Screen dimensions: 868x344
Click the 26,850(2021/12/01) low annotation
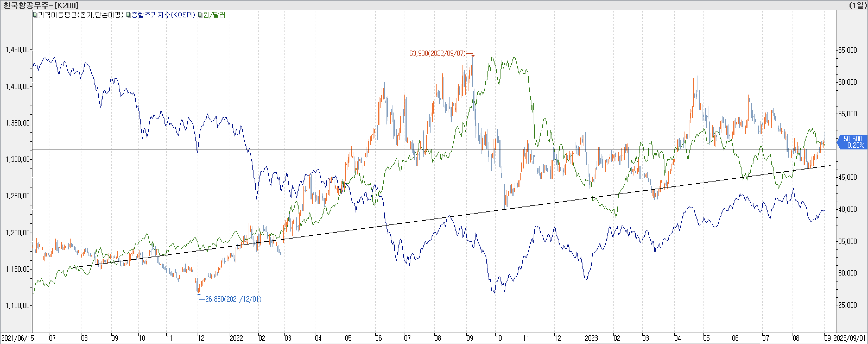[x=233, y=299]
